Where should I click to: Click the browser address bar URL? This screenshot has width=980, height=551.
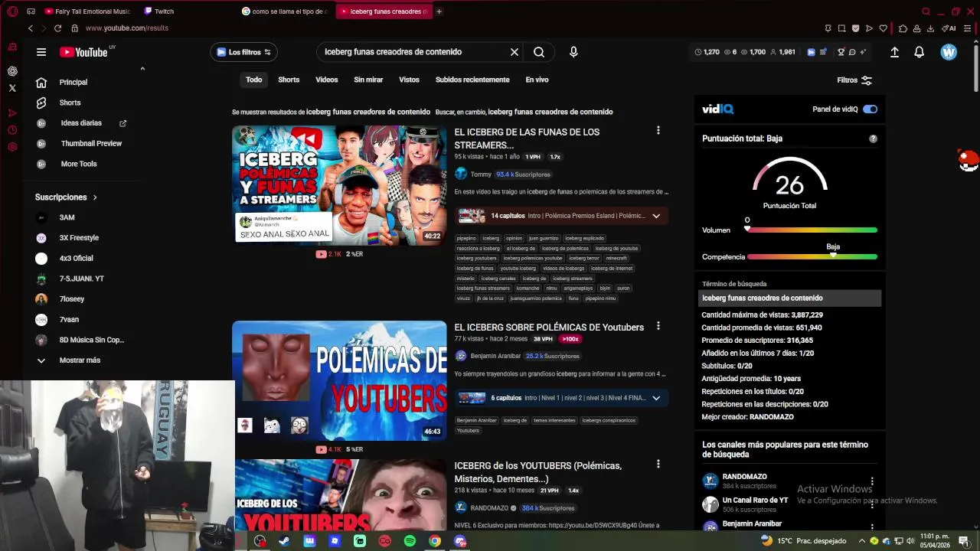tap(127, 28)
